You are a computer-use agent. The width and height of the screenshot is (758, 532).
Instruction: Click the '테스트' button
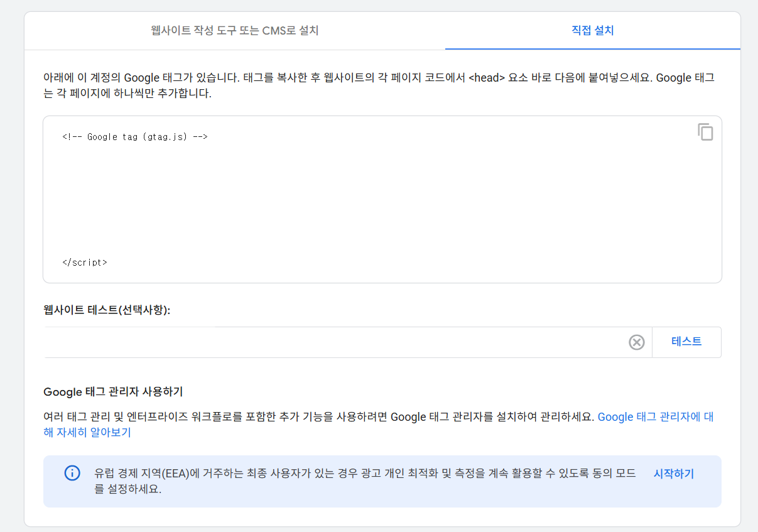pos(686,342)
